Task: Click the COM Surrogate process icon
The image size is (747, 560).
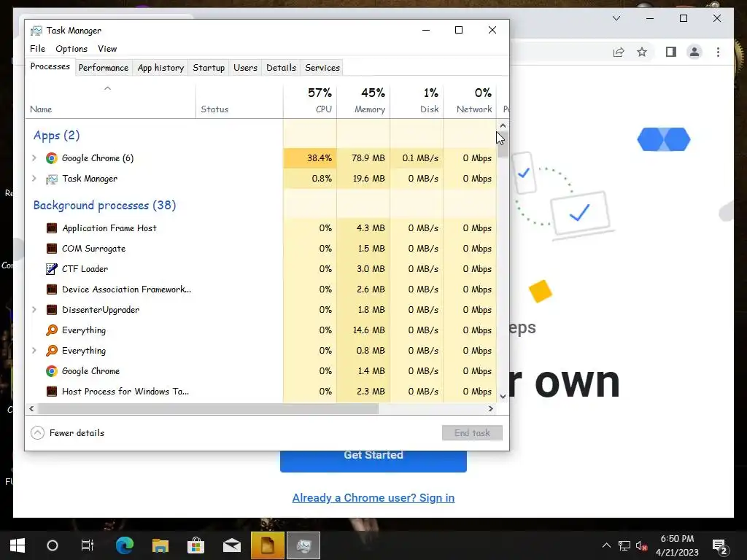Action: tap(52, 249)
